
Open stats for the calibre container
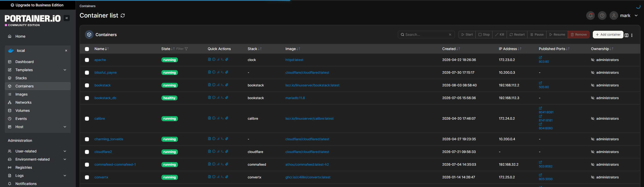[218, 118]
